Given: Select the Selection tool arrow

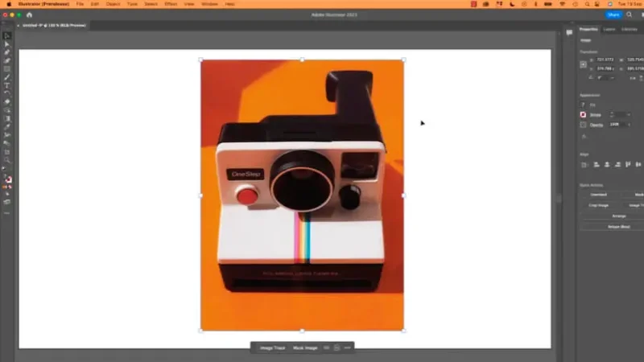Looking at the screenshot, I should [x=7, y=36].
